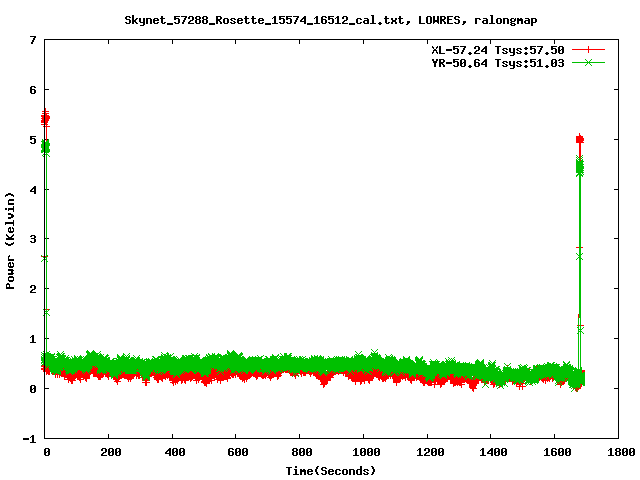Click the red legend line sample
640x480 pixels.
[588, 50]
